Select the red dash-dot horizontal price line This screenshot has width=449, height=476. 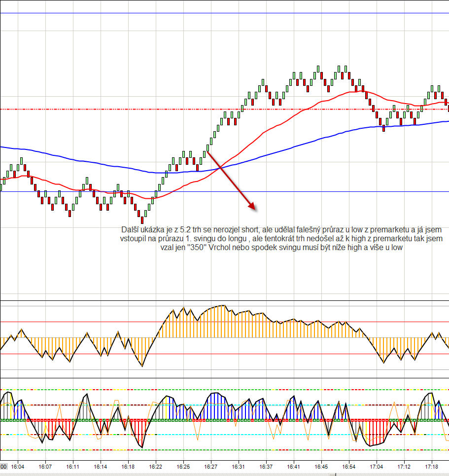tap(225, 109)
